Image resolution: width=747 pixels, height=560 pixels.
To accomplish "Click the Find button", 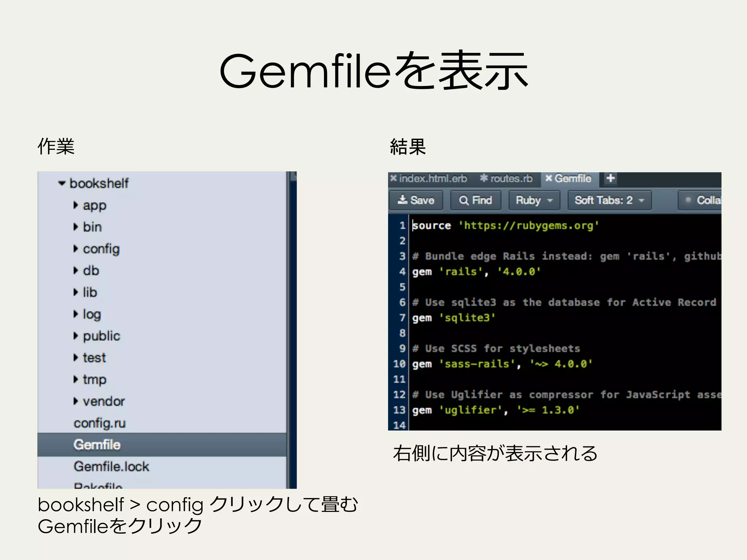I will click(476, 200).
